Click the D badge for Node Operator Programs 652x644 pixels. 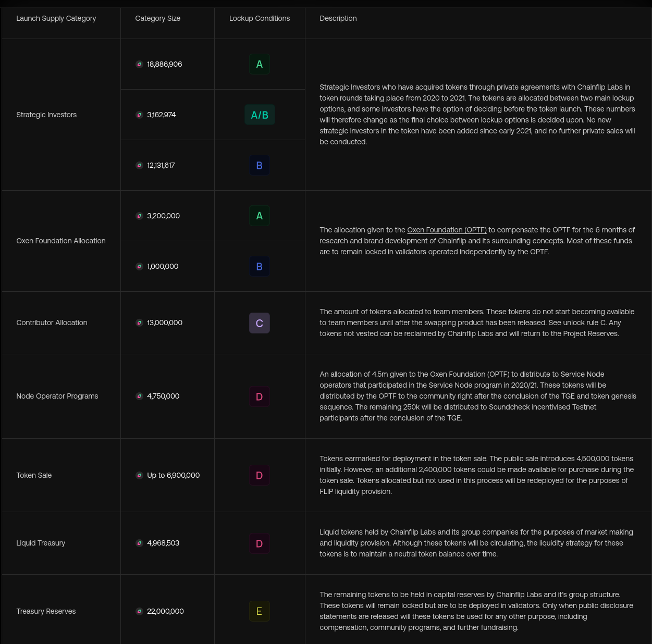260,397
